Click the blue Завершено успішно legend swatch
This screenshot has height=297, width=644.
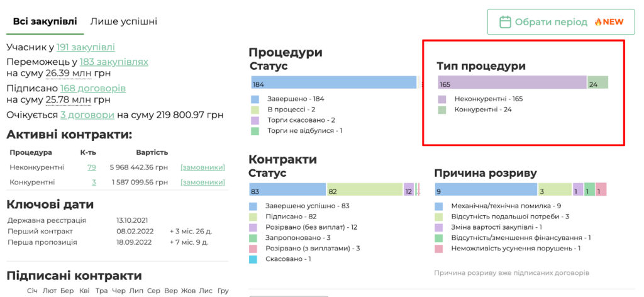pos(254,206)
